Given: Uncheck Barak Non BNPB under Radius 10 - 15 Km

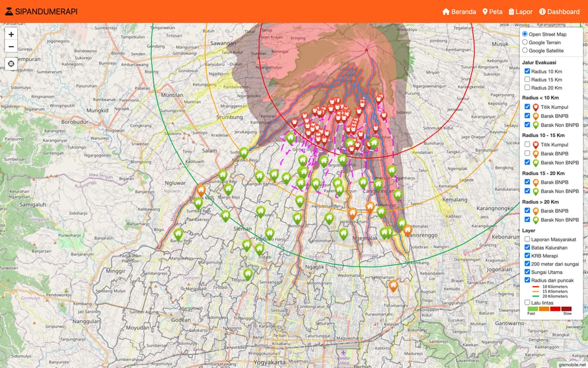Looking at the screenshot, I should (x=527, y=163).
